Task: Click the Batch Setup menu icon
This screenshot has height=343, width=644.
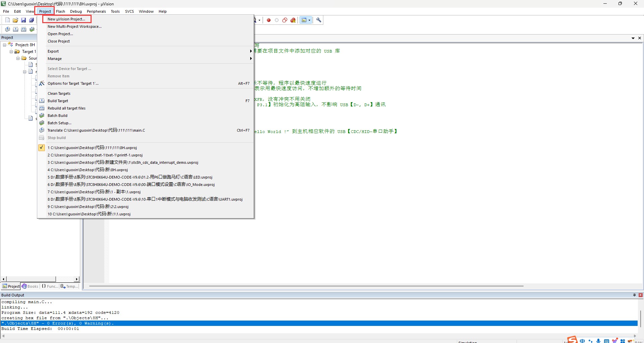Action: click(42, 123)
